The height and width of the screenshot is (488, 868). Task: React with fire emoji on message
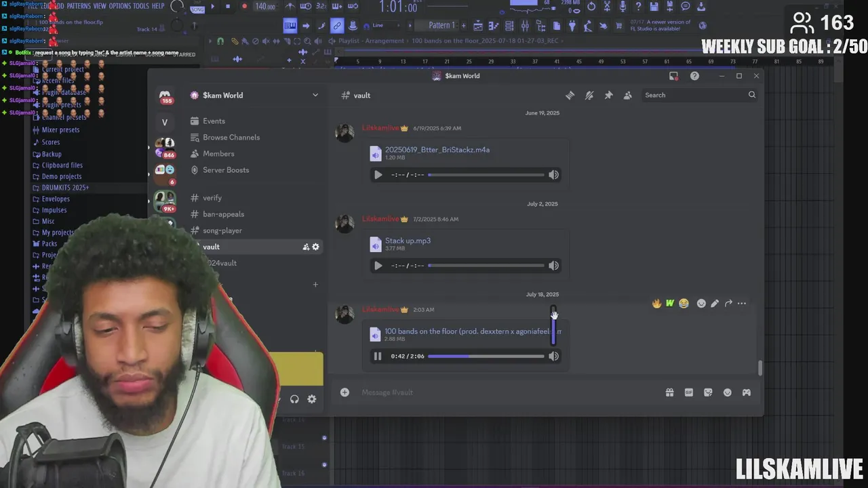[x=656, y=304]
